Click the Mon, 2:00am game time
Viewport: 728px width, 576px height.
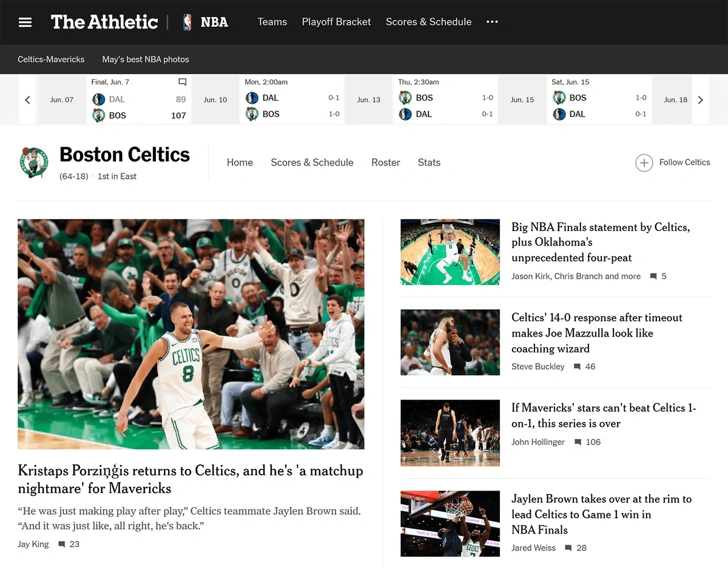266,82
